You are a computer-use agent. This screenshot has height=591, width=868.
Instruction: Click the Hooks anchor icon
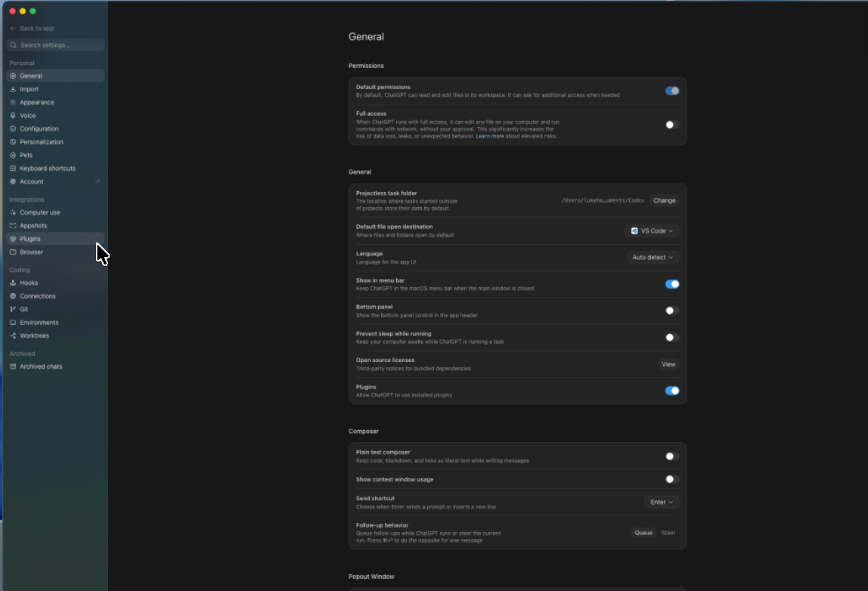(13, 283)
